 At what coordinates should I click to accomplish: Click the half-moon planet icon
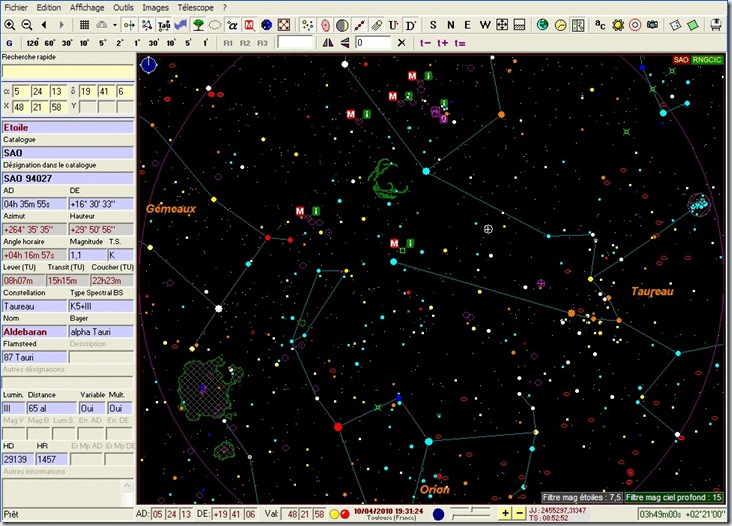[342, 25]
